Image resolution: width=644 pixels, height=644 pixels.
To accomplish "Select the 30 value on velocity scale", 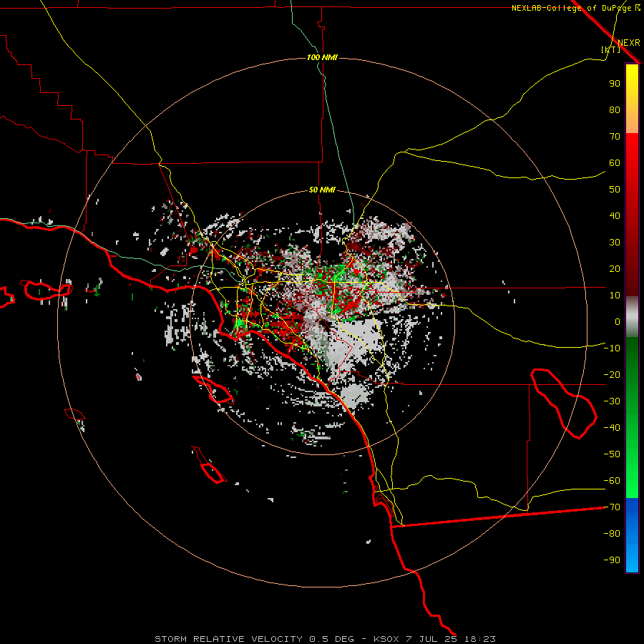I will point(615,243).
